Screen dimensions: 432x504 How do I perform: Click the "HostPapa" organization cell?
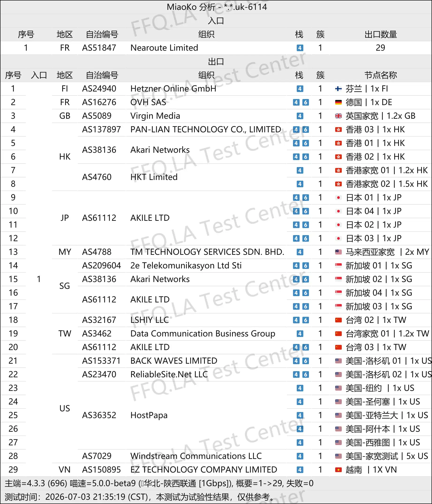(x=149, y=415)
